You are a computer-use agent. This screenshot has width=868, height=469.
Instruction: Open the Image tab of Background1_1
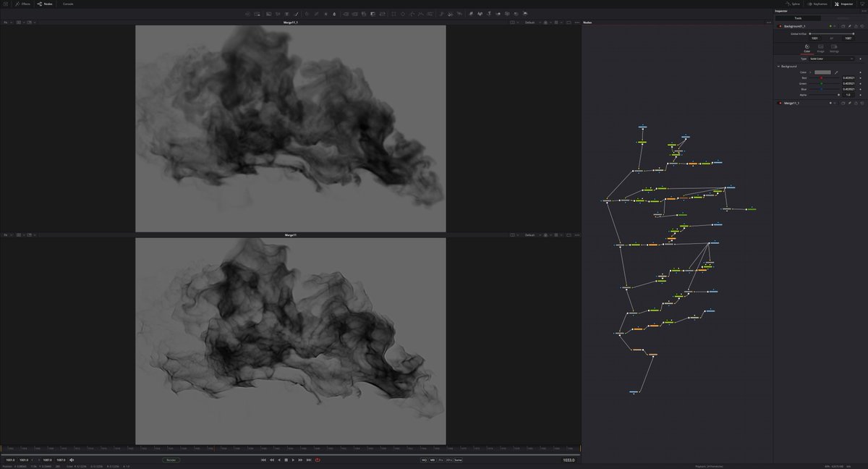click(820, 48)
